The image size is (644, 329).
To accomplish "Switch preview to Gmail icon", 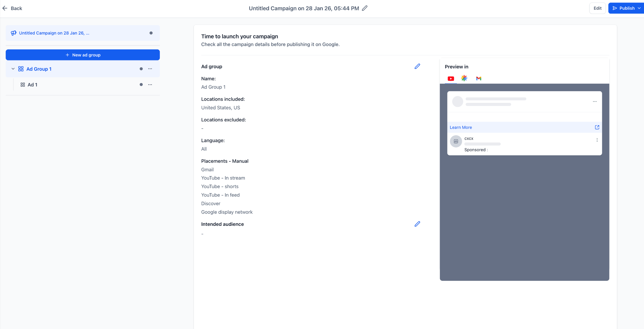I will coord(479,78).
